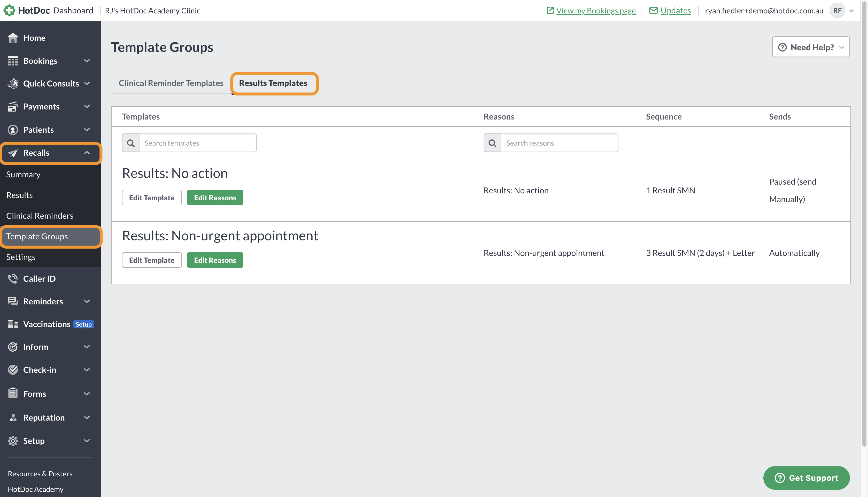The width and height of the screenshot is (868, 497).
Task: Click the external link icon near View my Bookings
Action: [550, 10]
